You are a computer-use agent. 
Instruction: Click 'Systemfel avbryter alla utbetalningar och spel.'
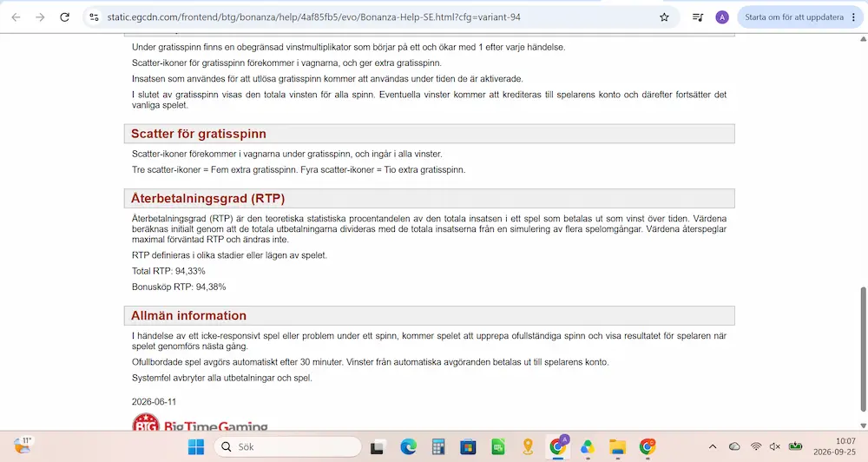pyautogui.click(x=222, y=378)
